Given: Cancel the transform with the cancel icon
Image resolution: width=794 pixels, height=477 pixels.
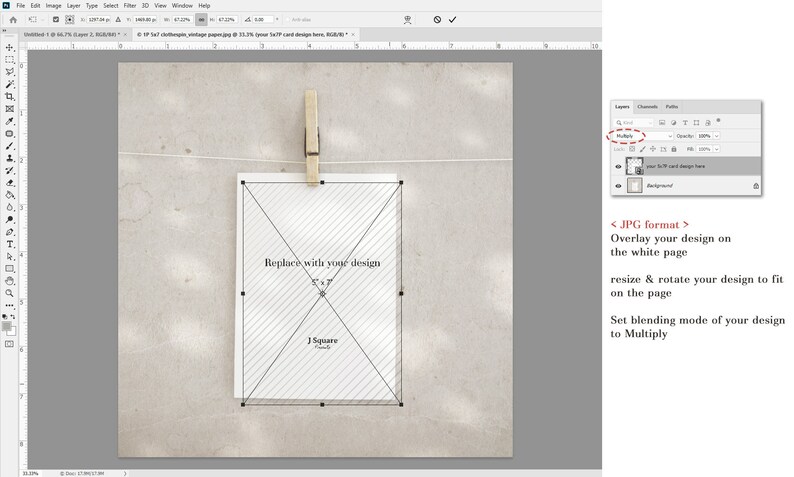Looking at the screenshot, I should click(x=437, y=20).
